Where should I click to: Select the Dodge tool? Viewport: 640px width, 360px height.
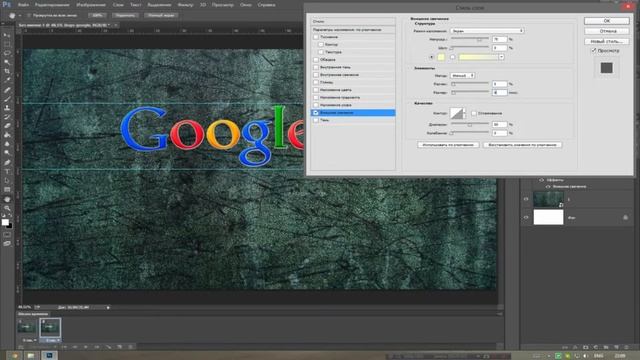coord(7,153)
